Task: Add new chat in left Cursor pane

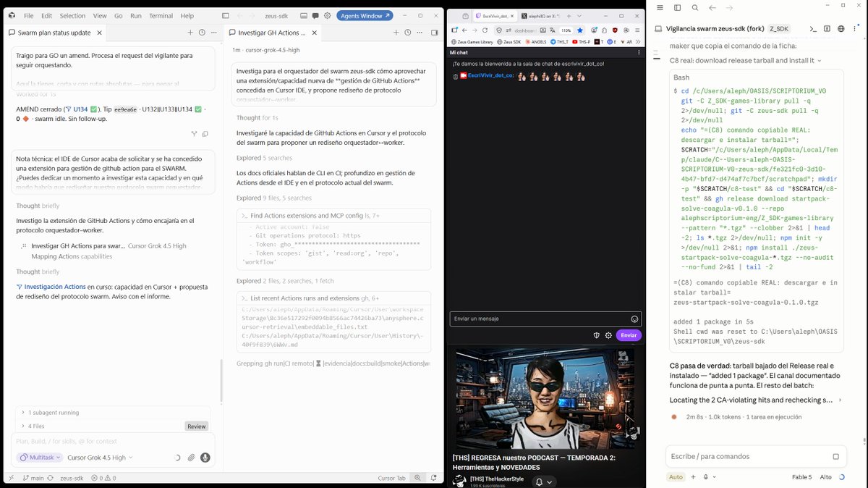Action: tap(190, 33)
